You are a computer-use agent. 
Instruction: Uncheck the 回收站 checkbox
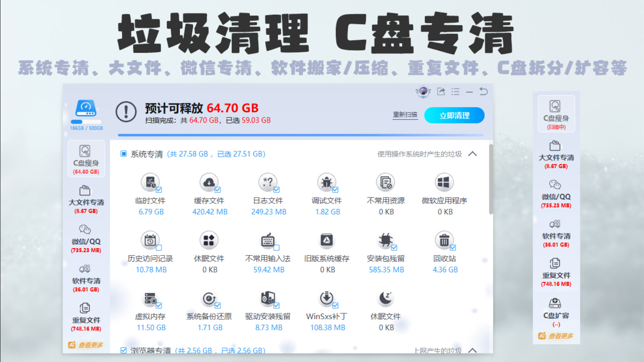pos(453,247)
